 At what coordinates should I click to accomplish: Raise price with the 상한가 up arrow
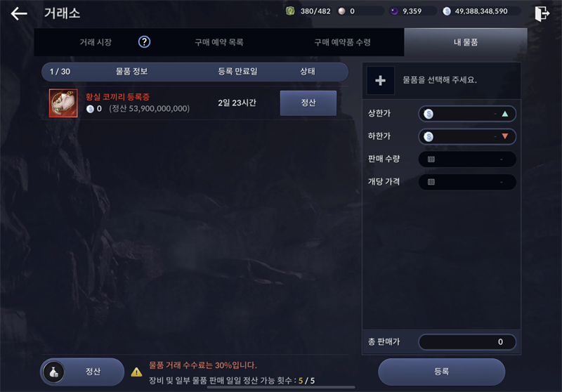pyautogui.click(x=505, y=114)
